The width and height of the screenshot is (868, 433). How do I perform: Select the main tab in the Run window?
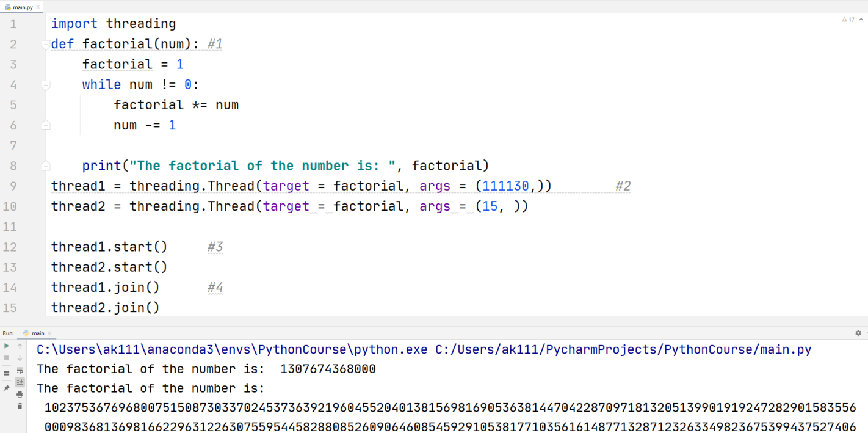tap(38, 333)
